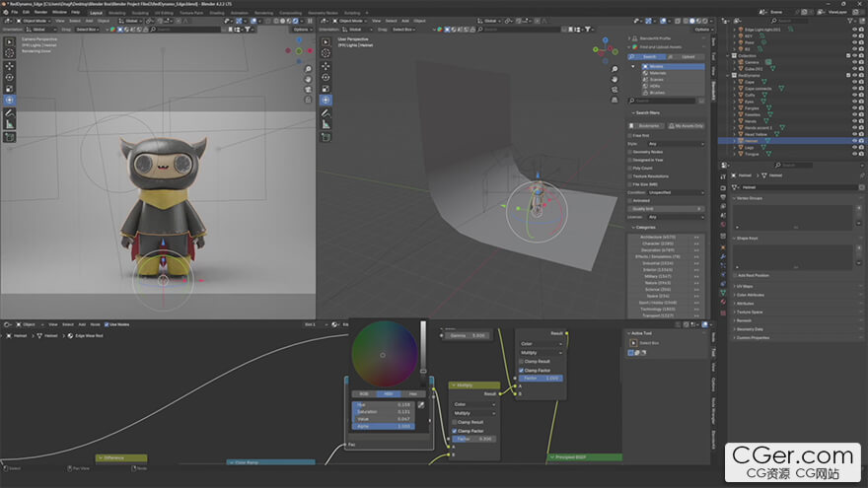Viewport: 868px width, 488px height.
Task: Open Object Mode dropdown in camera viewport
Action: [33, 21]
